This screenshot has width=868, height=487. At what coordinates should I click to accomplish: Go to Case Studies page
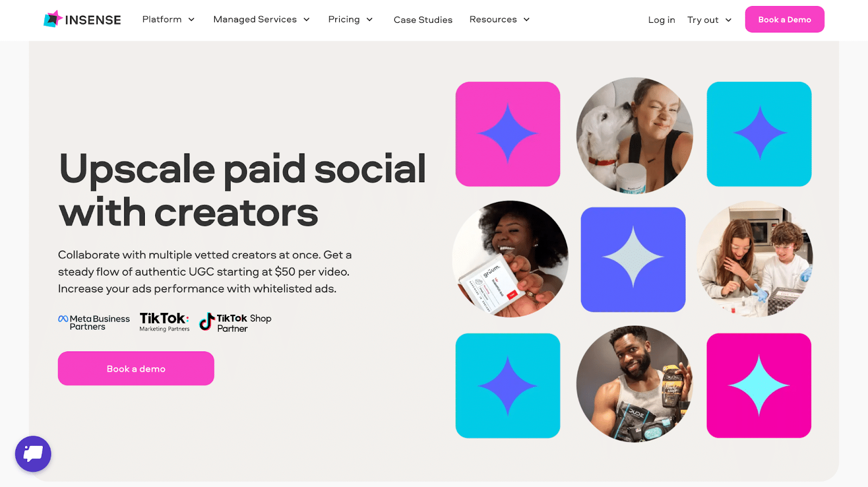(423, 20)
